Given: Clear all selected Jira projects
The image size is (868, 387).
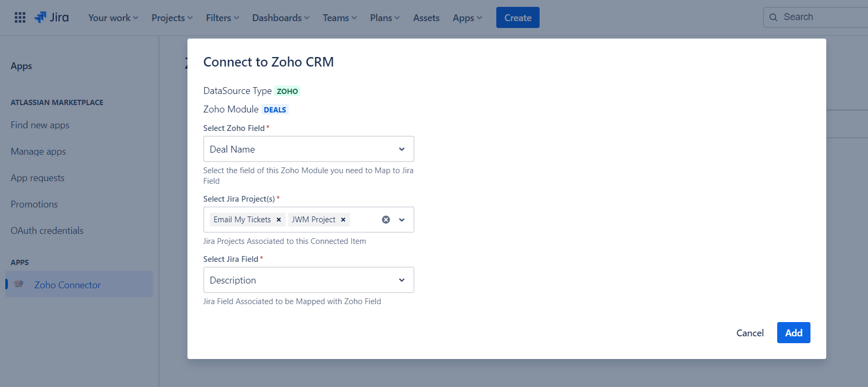Looking at the screenshot, I should pyautogui.click(x=386, y=220).
